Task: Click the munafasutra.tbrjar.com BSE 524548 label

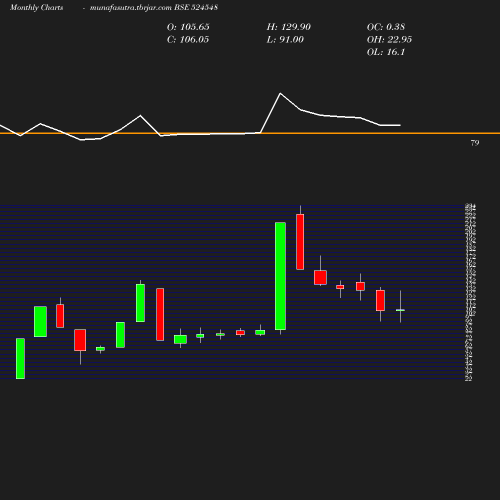Action: pos(154,7)
